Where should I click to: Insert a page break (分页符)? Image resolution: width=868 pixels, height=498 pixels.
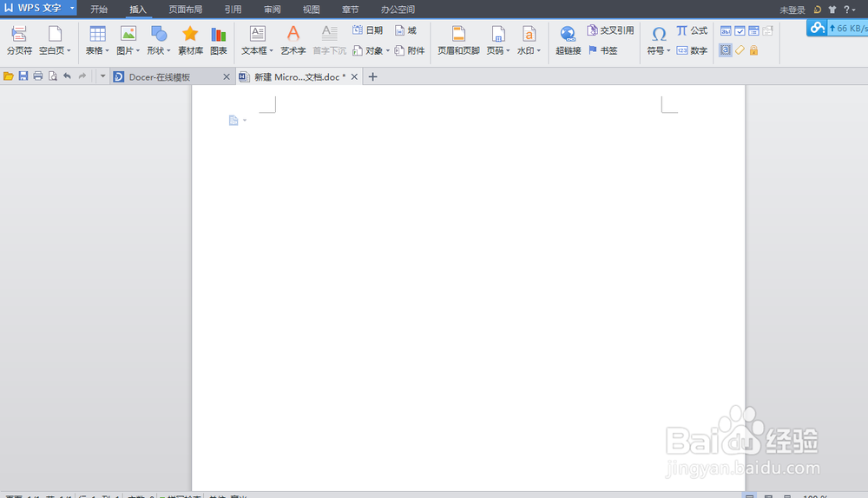point(19,41)
